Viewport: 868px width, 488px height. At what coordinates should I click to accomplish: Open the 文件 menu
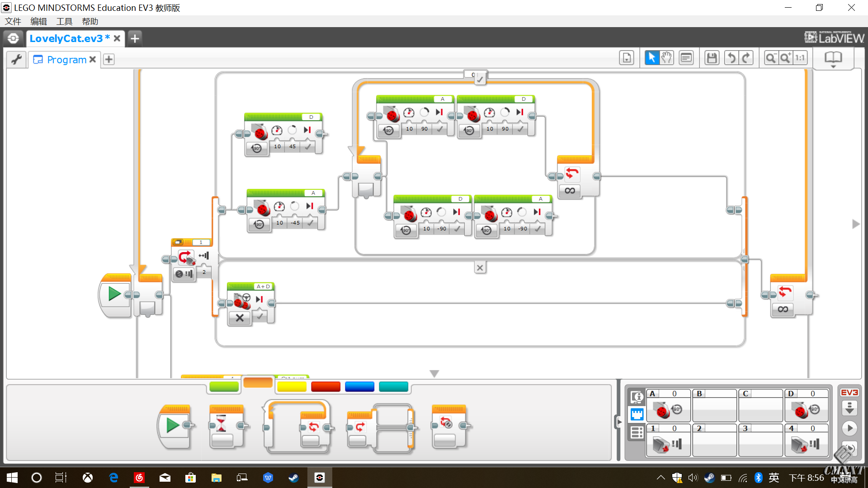[x=13, y=21]
